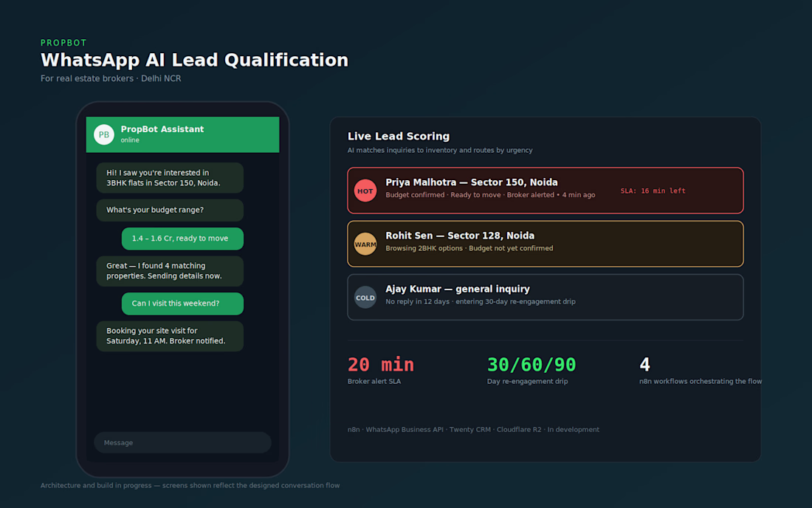The width and height of the screenshot is (812, 508).
Task: Click the 'Broker alert SLA' label
Action: (374, 382)
